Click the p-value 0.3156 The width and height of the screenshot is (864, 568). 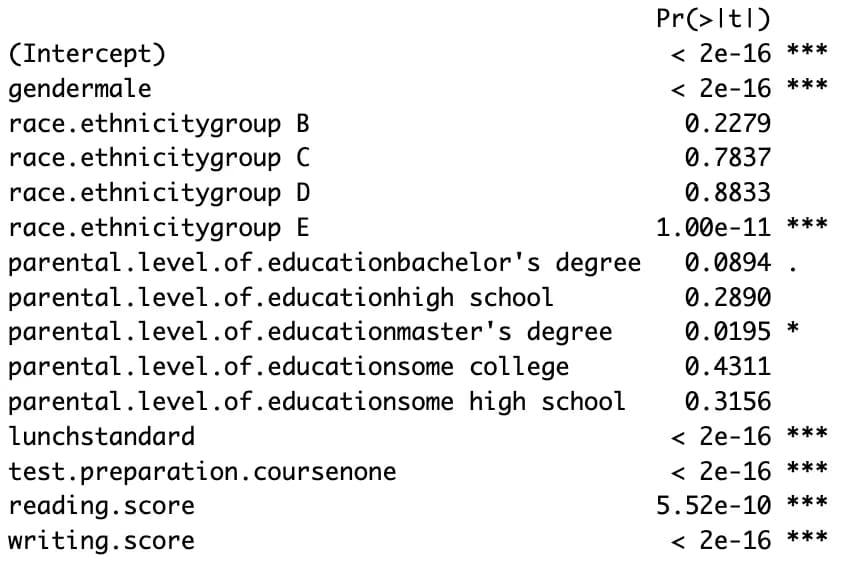coord(727,402)
